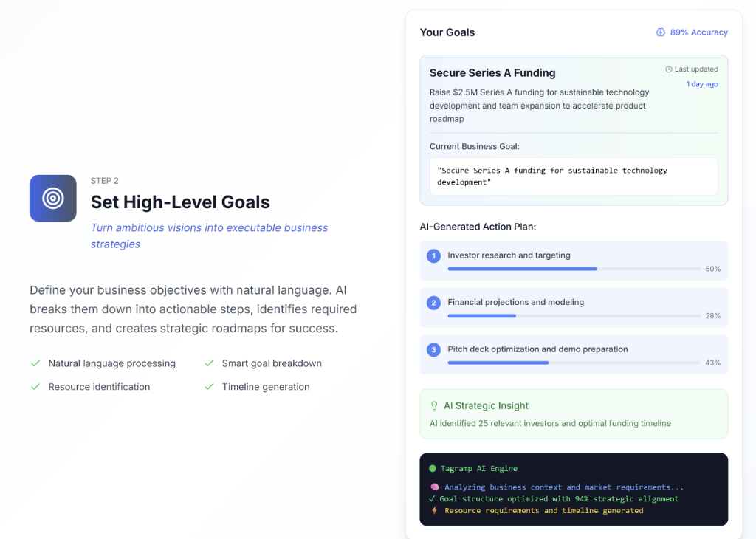Click the lightning bolt icon in the engine log
This screenshot has width=756, height=539.
tap(434, 510)
